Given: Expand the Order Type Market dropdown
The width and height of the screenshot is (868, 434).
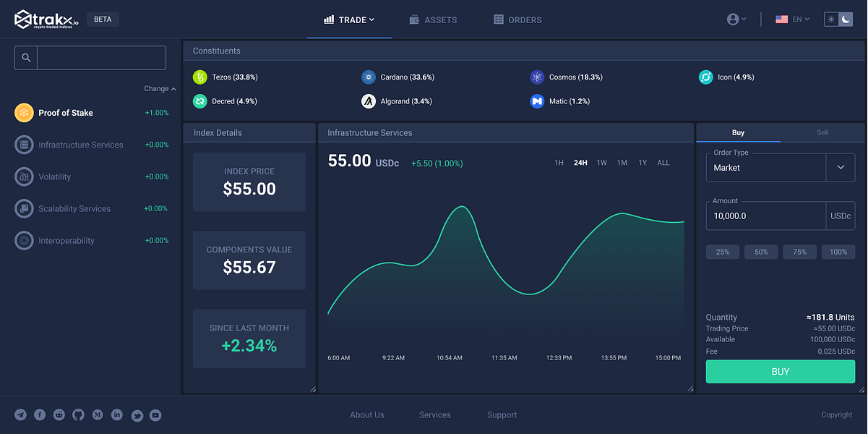Looking at the screenshot, I should (841, 167).
